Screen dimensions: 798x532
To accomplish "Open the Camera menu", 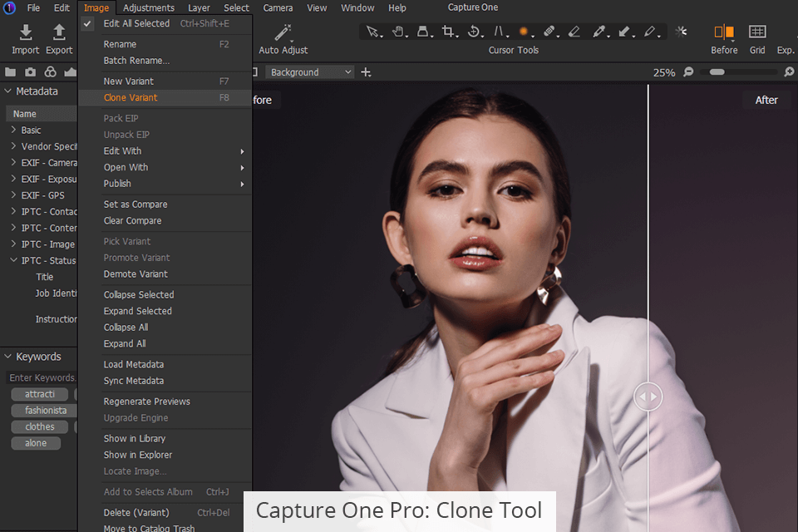I will pyautogui.click(x=278, y=7).
